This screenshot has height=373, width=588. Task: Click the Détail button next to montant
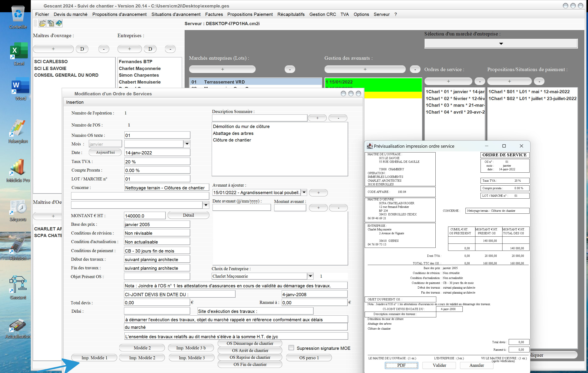pyautogui.click(x=188, y=215)
